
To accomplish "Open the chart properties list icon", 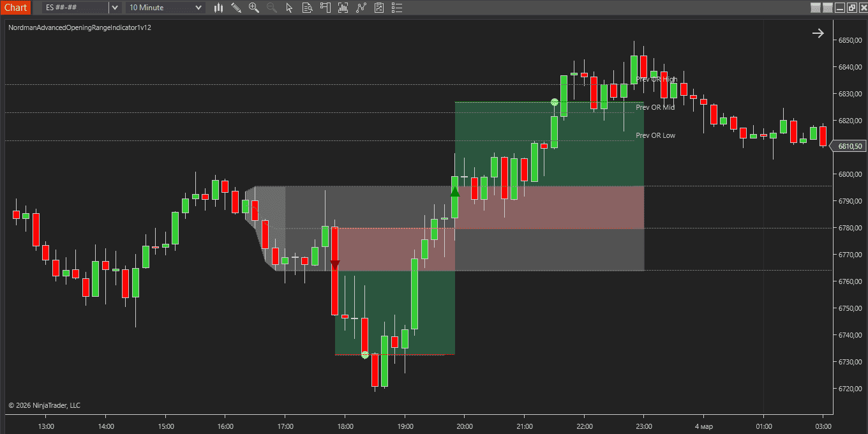I will click(397, 8).
